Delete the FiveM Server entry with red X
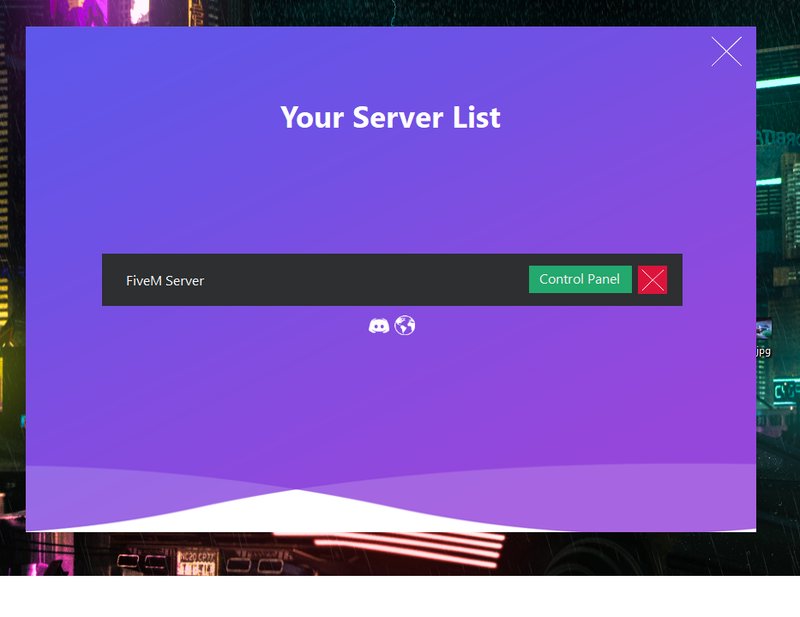Screen dimensions: 800x617 [x=652, y=280]
